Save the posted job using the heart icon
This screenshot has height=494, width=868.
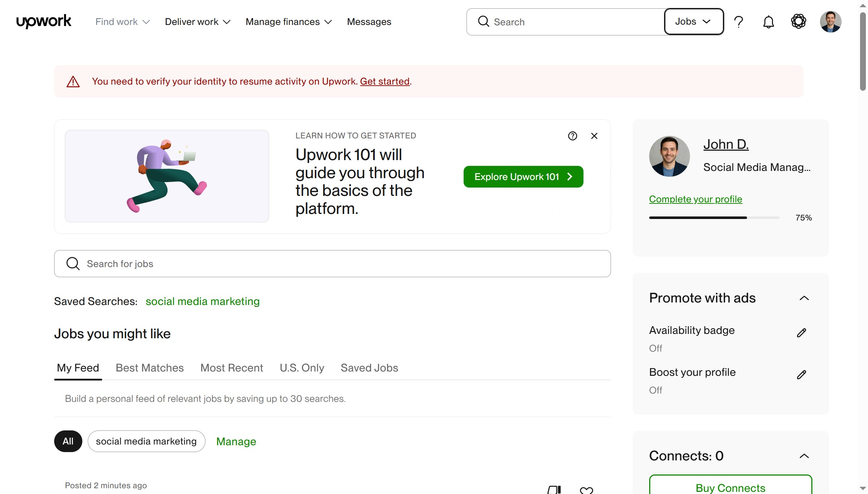(586, 490)
